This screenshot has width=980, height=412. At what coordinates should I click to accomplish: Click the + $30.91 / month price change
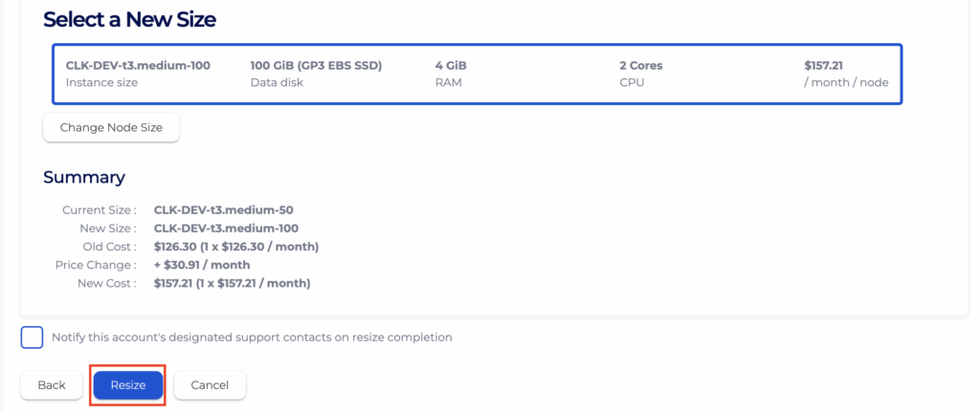coord(202,265)
